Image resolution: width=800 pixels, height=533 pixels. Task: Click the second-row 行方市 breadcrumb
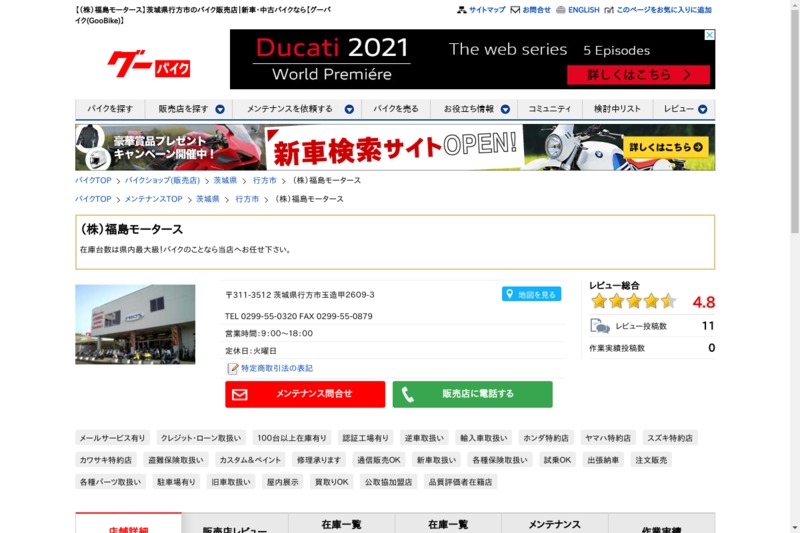click(247, 199)
